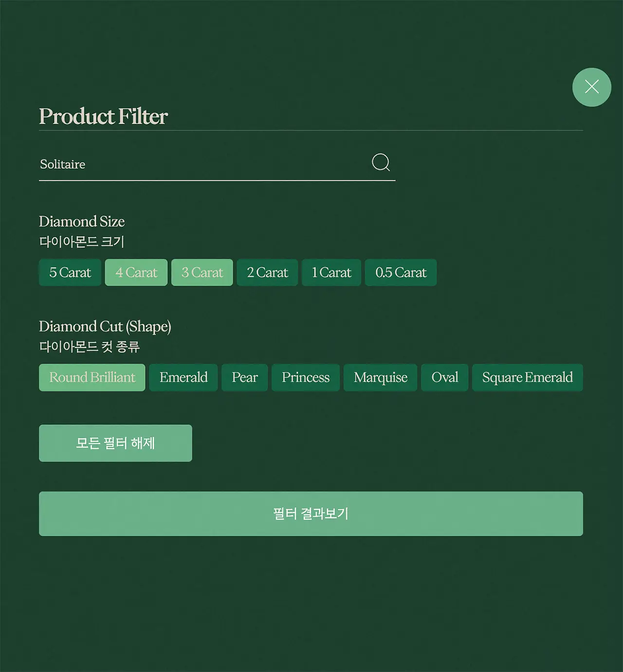
Task: Deselect the Round Brilliant cut filter
Action: coord(92,377)
